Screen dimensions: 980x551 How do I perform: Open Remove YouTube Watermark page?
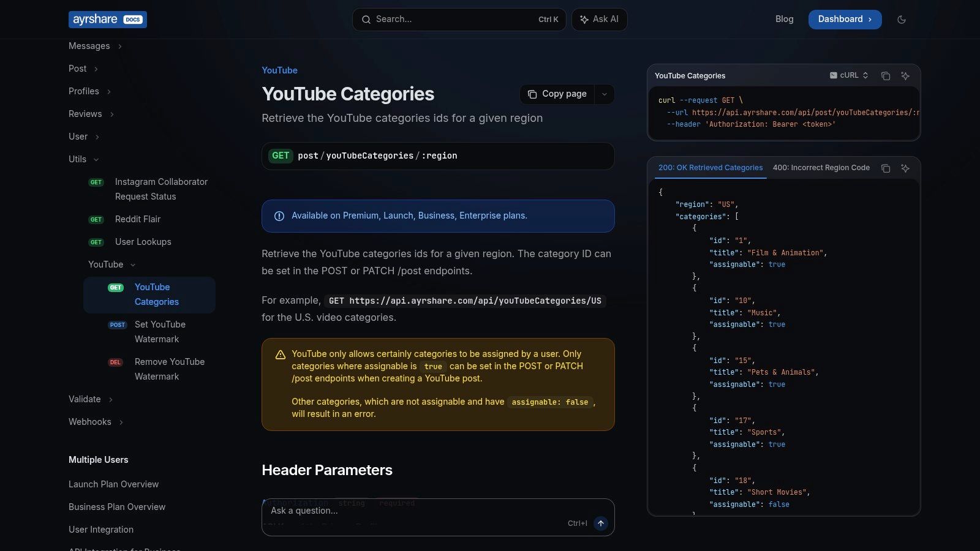170,369
